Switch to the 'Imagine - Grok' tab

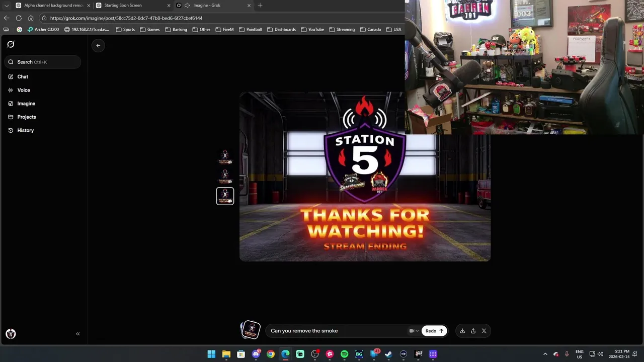point(214,5)
